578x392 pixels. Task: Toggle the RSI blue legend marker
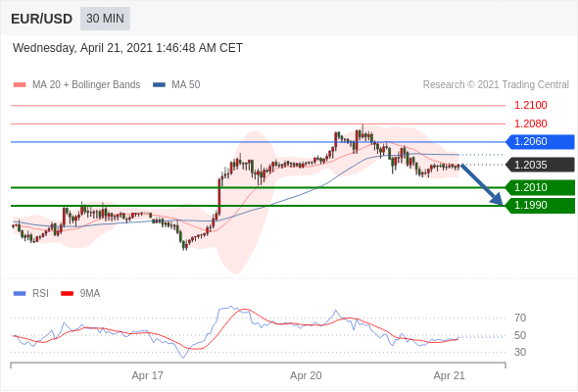20,294
